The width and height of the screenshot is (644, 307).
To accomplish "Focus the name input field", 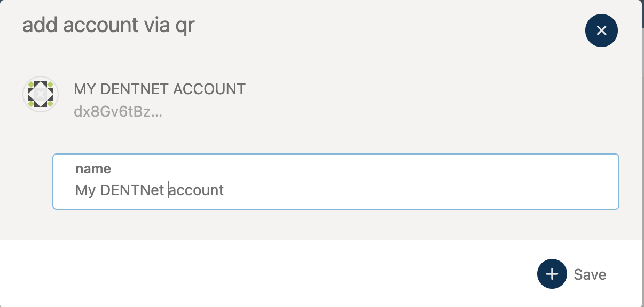I will 335,182.
